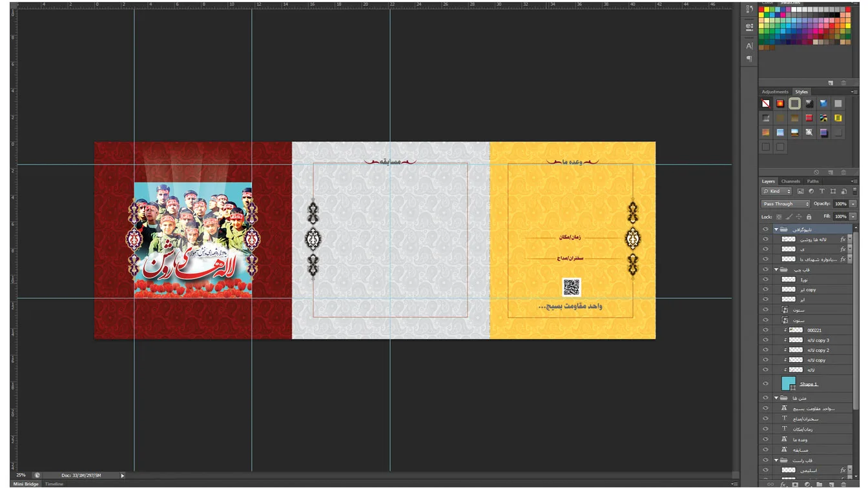Create new fill or adjustment layer
The image size is (868, 488).
pos(807,484)
